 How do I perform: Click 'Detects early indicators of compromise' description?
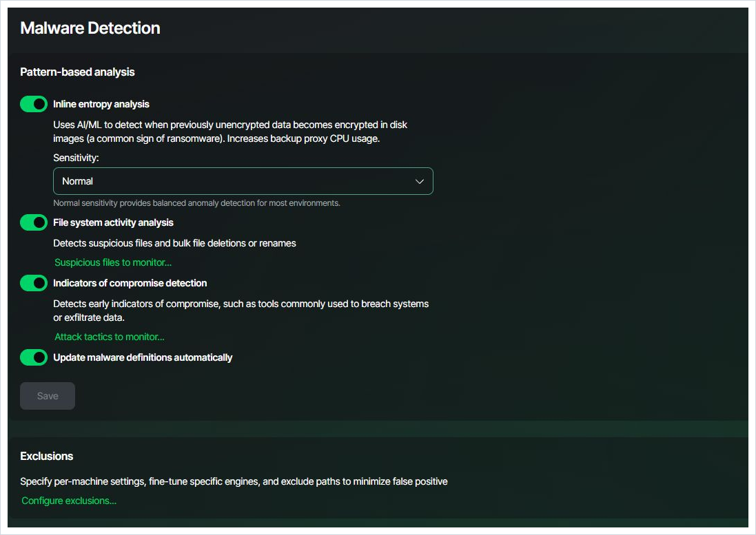click(x=241, y=311)
